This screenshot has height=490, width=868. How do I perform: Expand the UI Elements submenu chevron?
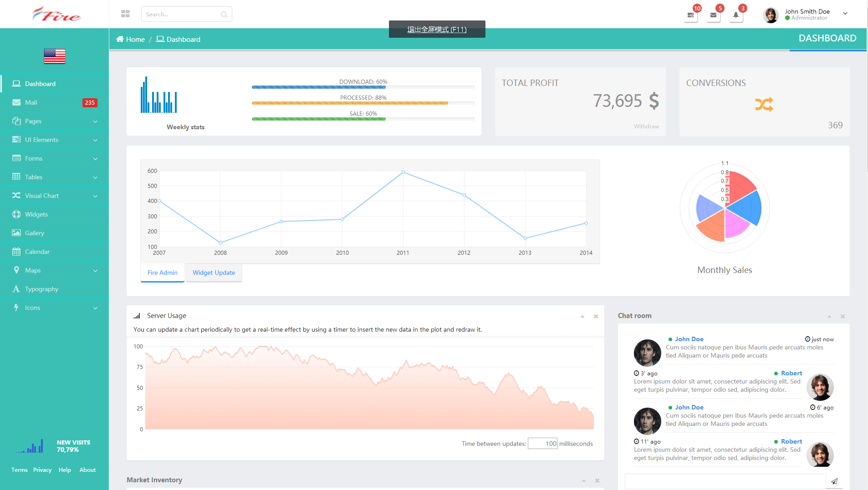pos(95,140)
